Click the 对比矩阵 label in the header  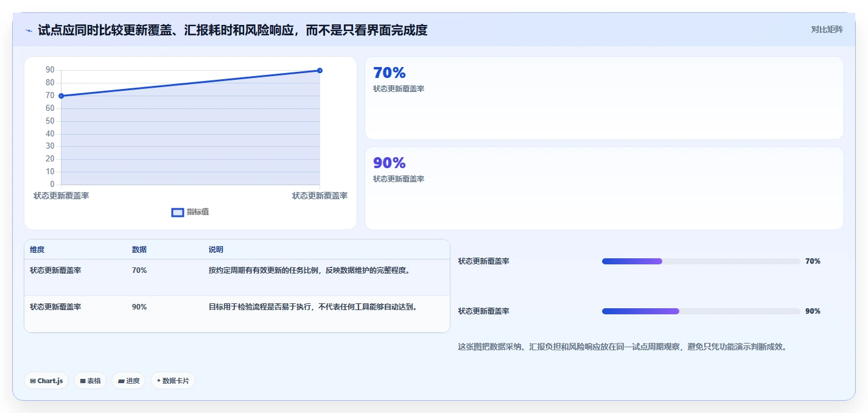(x=827, y=30)
